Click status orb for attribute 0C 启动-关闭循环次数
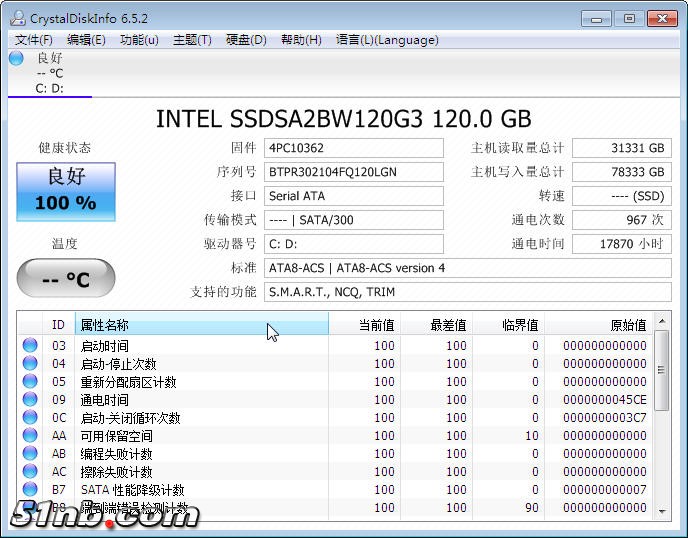This screenshot has width=688, height=538. (x=30, y=417)
